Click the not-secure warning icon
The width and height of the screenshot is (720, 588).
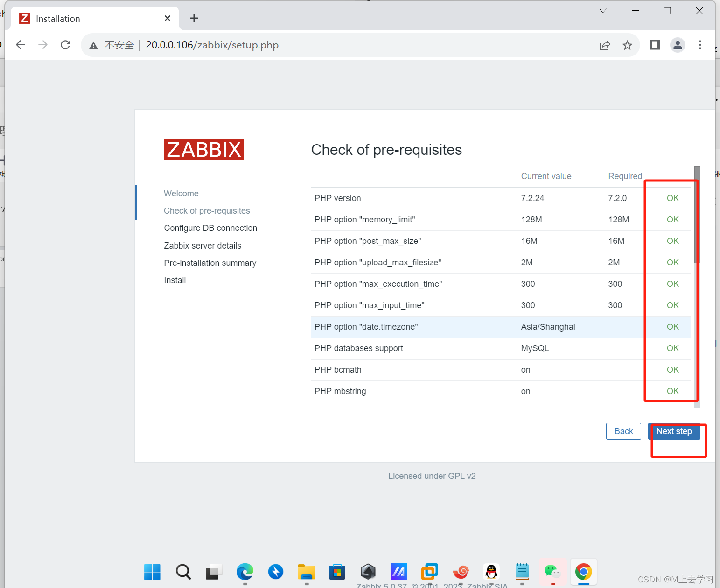tap(93, 45)
